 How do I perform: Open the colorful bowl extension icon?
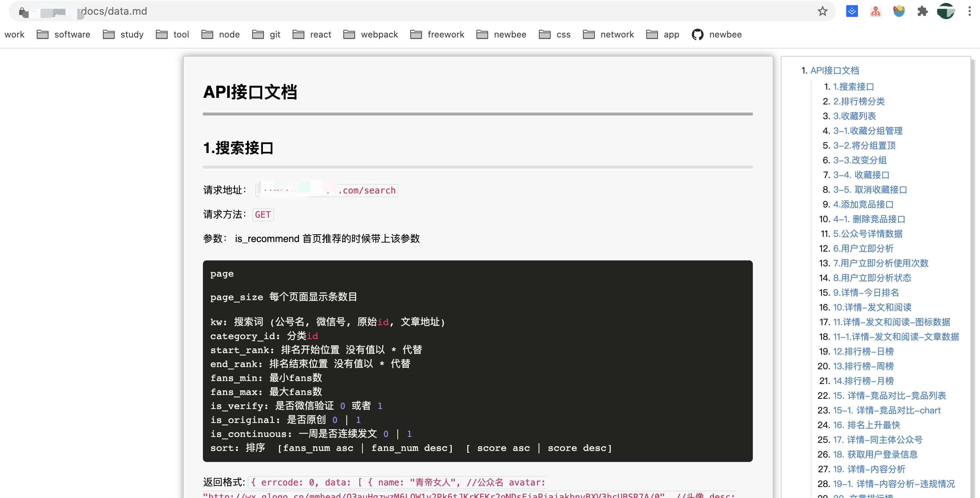pyautogui.click(x=899, y=11)
